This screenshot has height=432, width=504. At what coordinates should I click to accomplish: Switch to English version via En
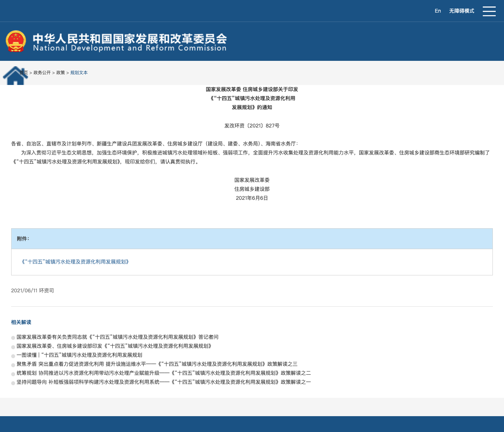pyautogui.click(x=438, y=11)
